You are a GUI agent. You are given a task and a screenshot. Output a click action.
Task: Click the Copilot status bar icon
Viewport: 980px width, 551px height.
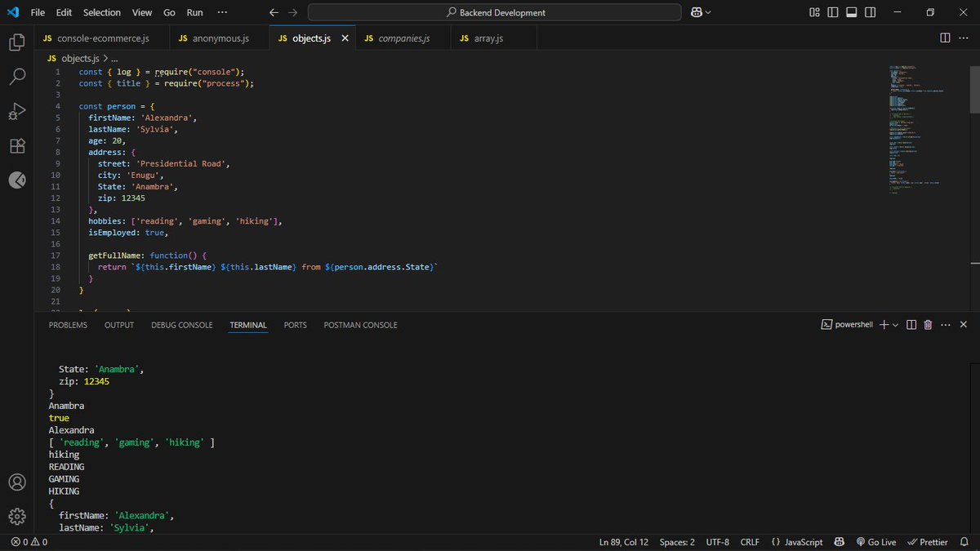click(x=840, y=542)
